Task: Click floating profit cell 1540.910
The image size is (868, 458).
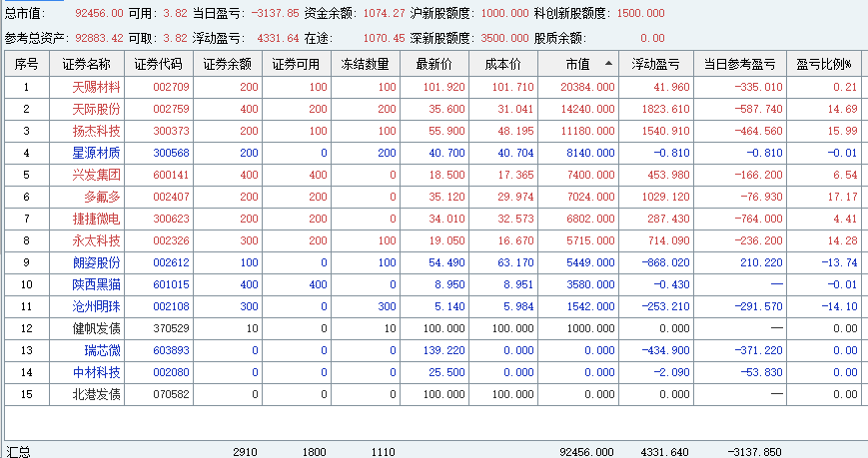Action: coord(666,131)
